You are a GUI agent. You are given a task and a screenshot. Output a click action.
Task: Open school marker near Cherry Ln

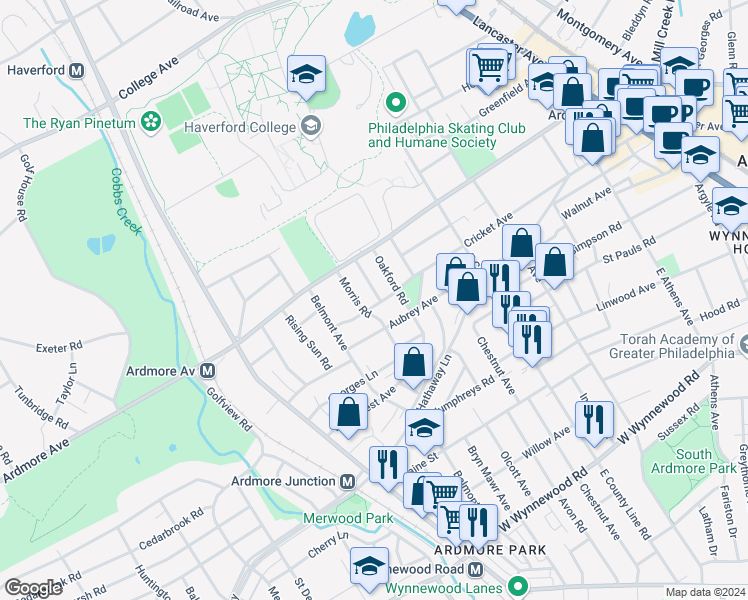point(369,567)
